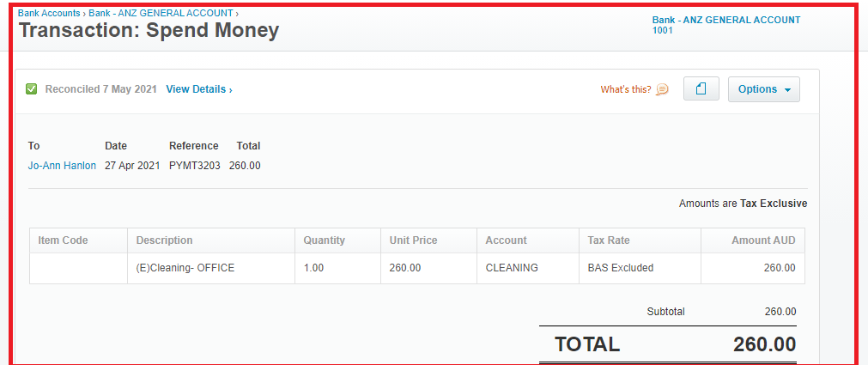Open the files attachment page icon
The image size is (868, 365).
[x=701, y=88]
